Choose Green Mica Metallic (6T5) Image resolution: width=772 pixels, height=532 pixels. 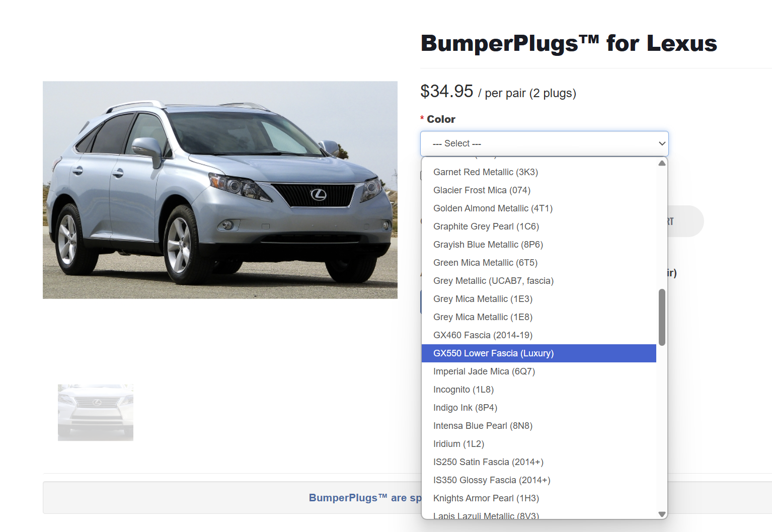(538, 263)
